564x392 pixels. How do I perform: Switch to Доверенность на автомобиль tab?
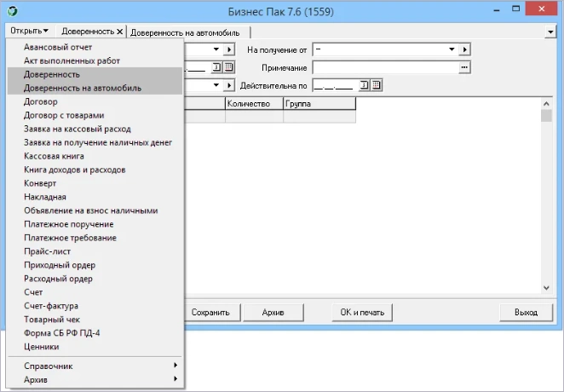pyautogui.click(x=185, y=32)
